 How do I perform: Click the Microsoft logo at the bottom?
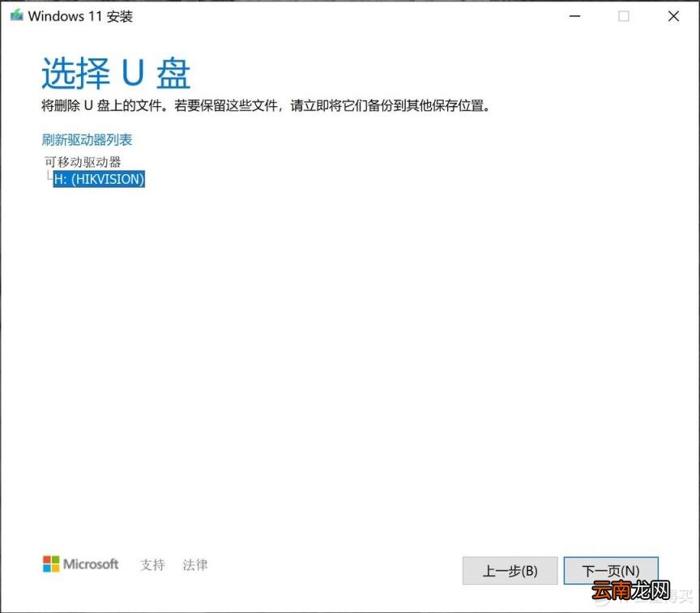(80, 564)
